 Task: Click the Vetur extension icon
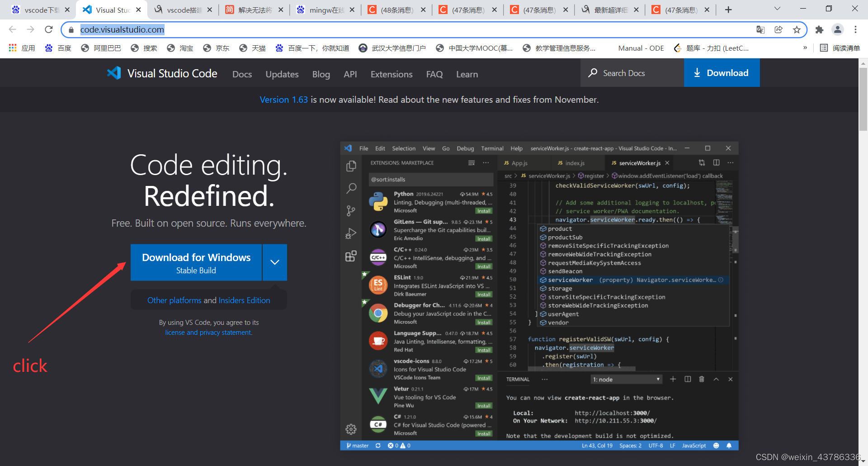[378, 397]
